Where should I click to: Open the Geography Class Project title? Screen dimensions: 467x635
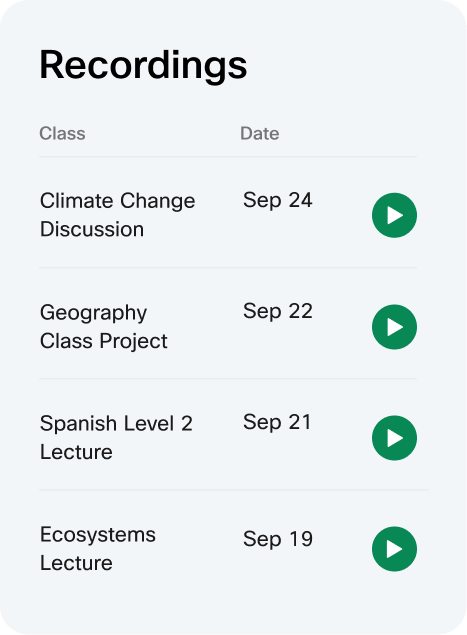(x=104, y=327)
